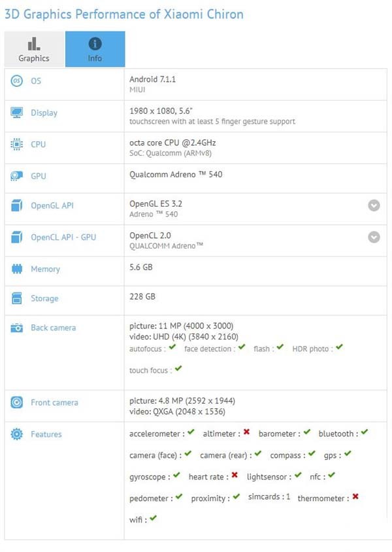Expand the OpenGL ES 3.2 details arrow
The width and height of the screenshot is (392, 552).
pyautogui.click(x=374, y=205)
